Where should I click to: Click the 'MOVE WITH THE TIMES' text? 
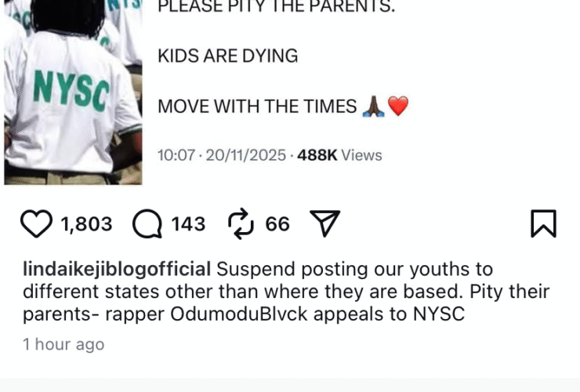click(x=257, y=107)
